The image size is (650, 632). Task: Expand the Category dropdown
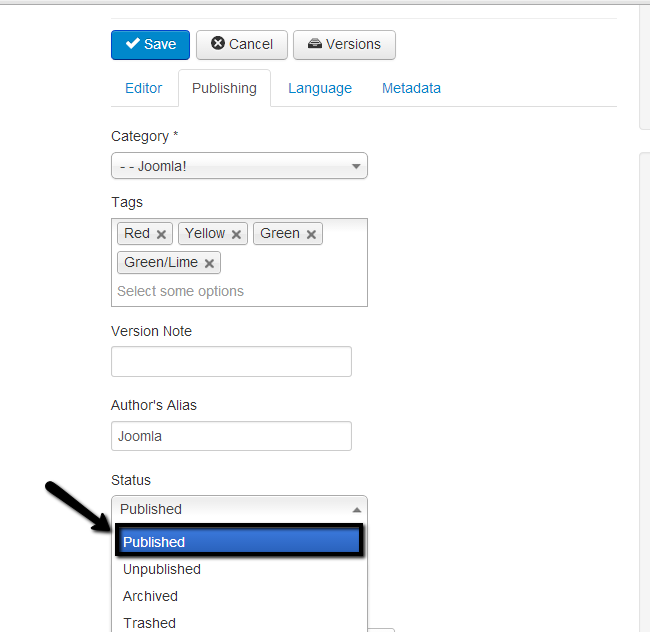pyautogui.click(x=239, y=166)
